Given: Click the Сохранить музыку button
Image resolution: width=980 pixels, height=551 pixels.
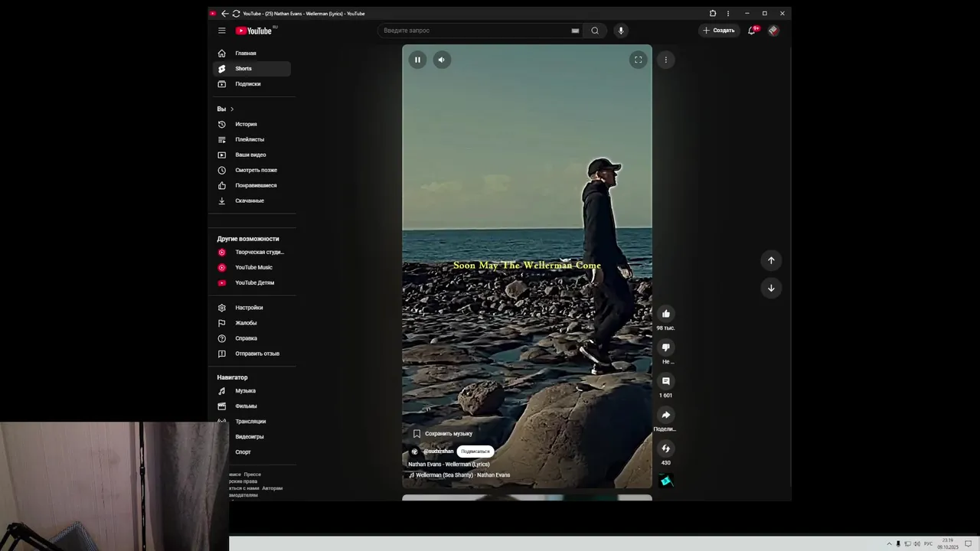Looking at the screenshot, I should click(443, 434).
